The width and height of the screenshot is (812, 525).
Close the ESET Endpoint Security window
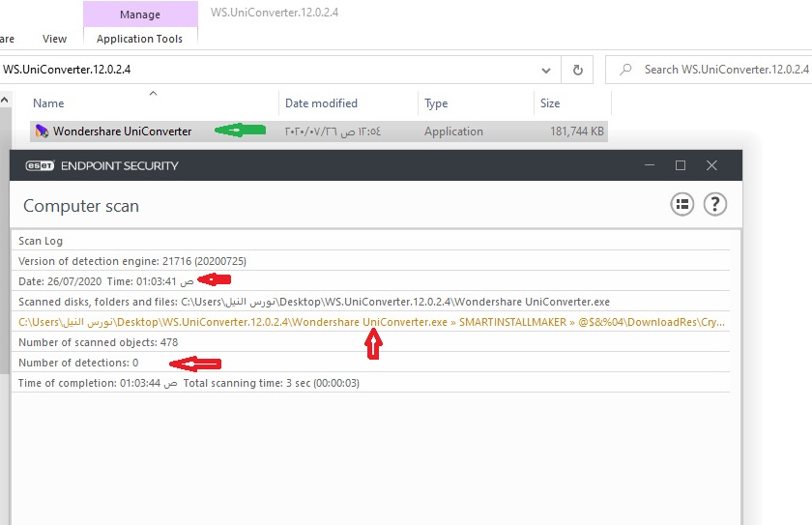(x=712, y=165)
